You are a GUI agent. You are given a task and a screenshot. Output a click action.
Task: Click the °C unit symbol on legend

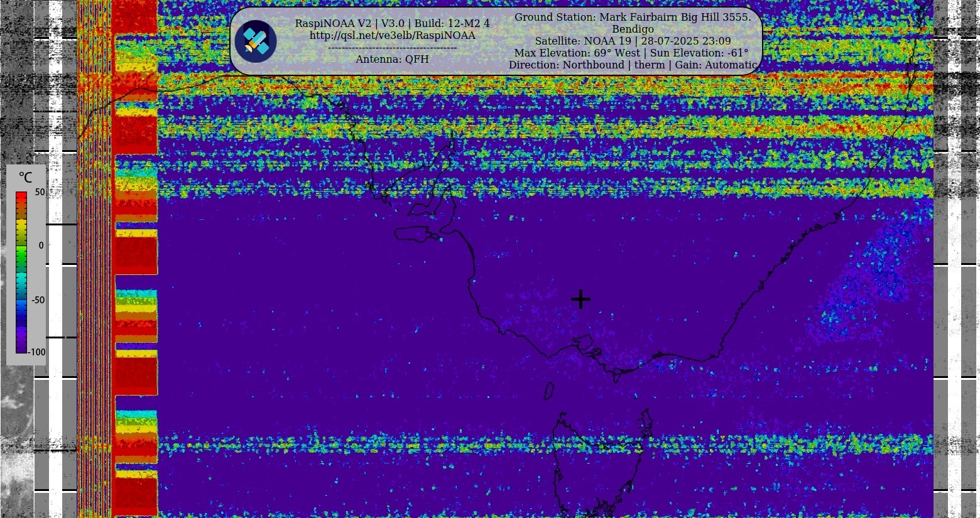[25, 178]
